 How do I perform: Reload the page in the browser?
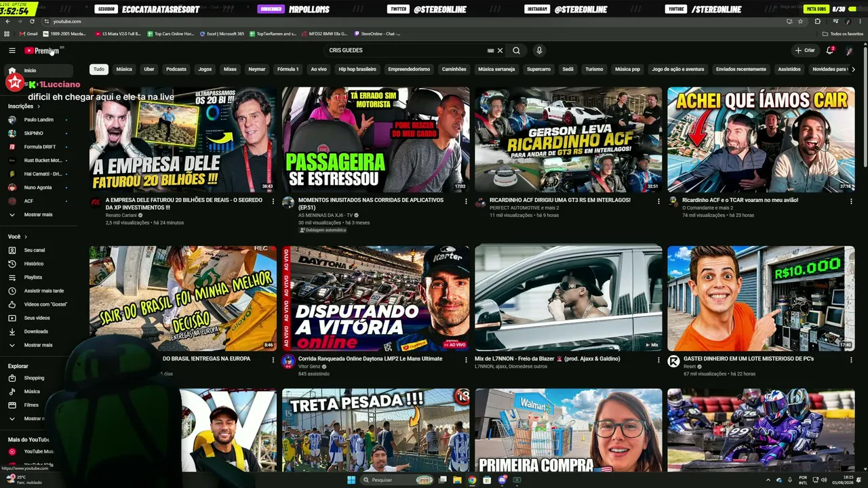[x=31, y=22]
